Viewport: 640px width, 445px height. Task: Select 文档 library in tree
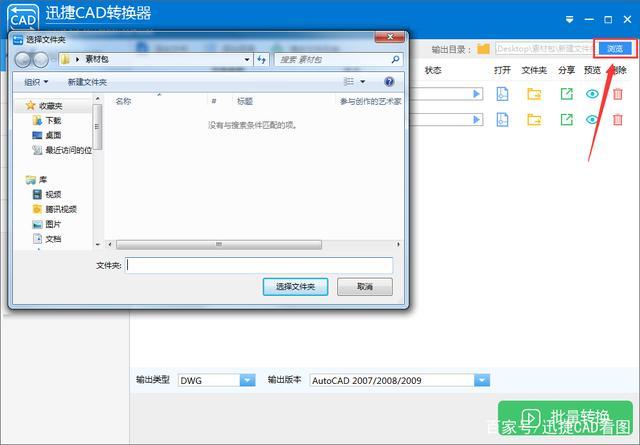tap(47, 239)
